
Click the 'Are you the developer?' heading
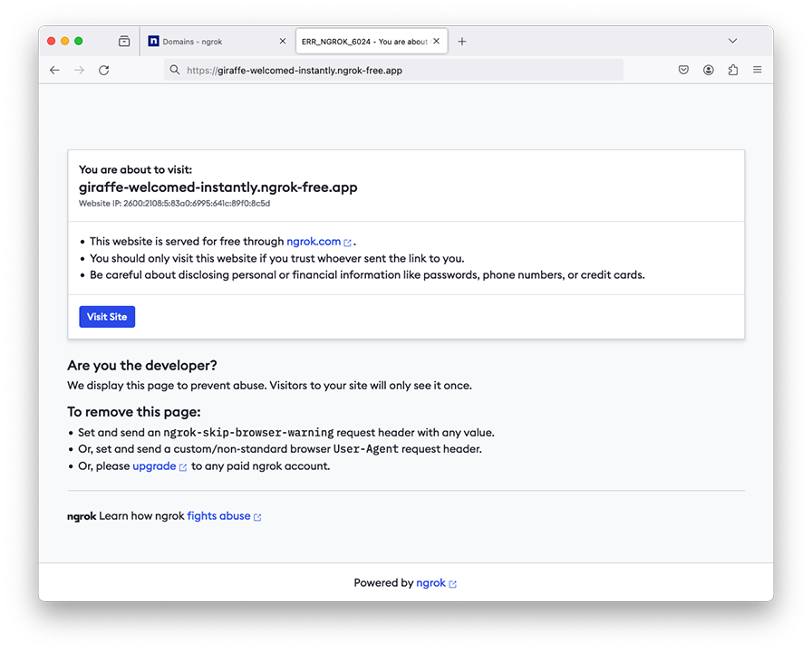pos(142,365)
